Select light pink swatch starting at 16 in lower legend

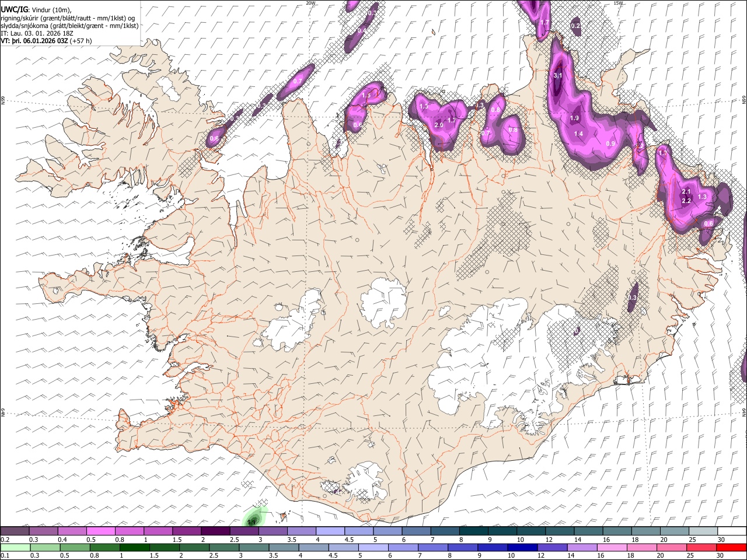(612, 547)
